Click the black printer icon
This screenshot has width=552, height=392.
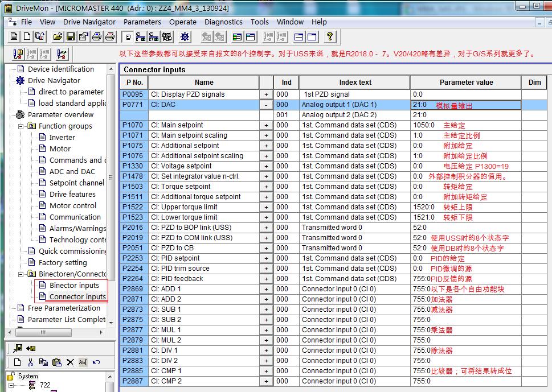97,36
